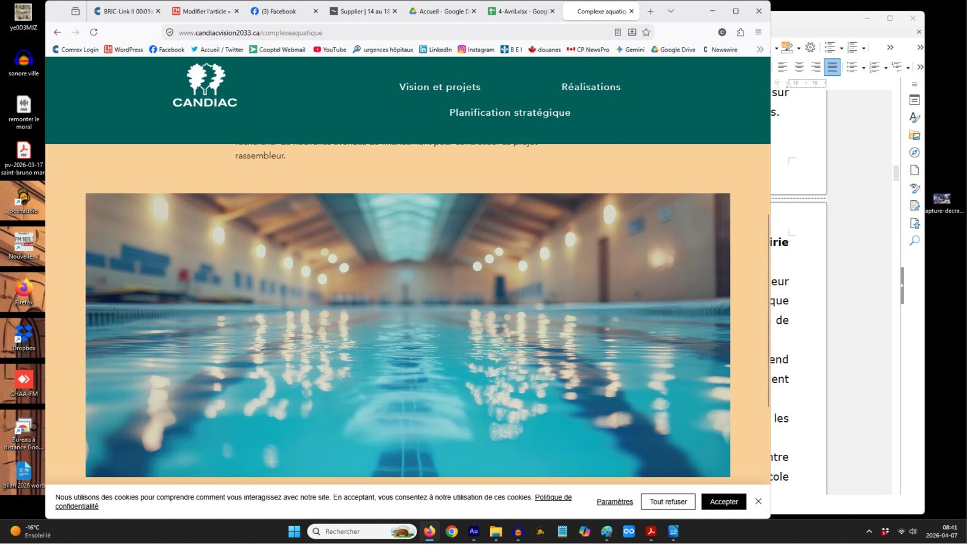Open the Page panel in the sidebar
Screen dimensions: 980x551
[914, 170]
